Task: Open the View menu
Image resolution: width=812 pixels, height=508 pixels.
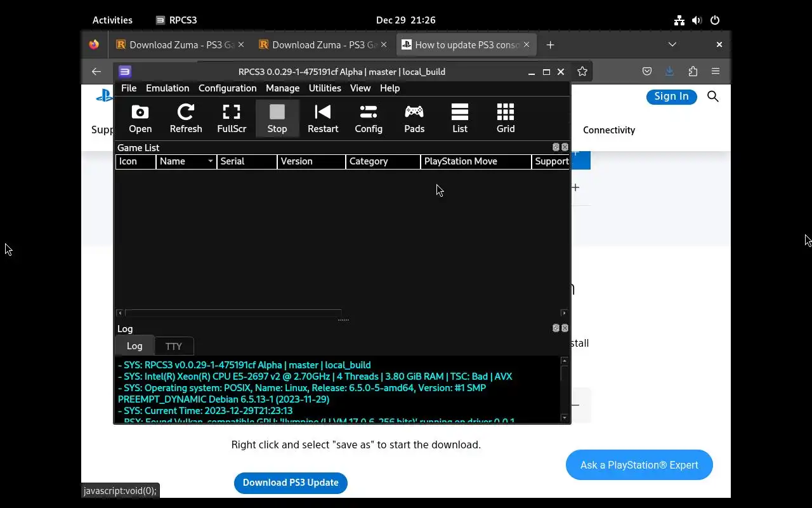Action: 360,88
